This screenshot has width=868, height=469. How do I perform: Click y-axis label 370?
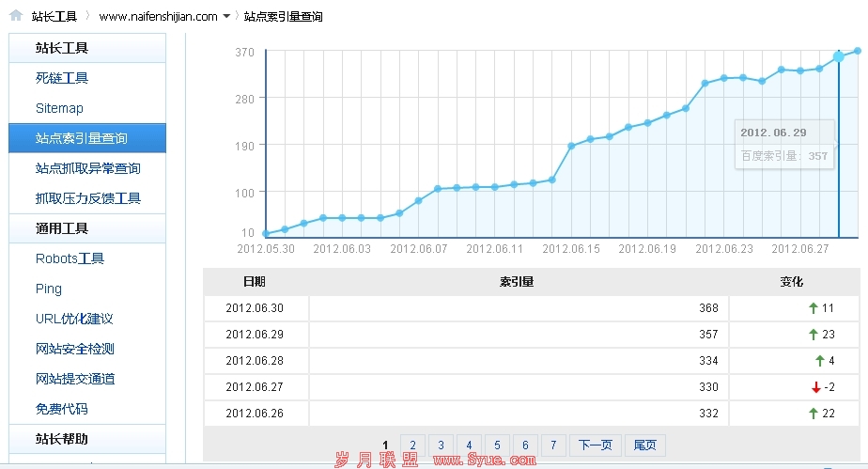pos(244,52)
